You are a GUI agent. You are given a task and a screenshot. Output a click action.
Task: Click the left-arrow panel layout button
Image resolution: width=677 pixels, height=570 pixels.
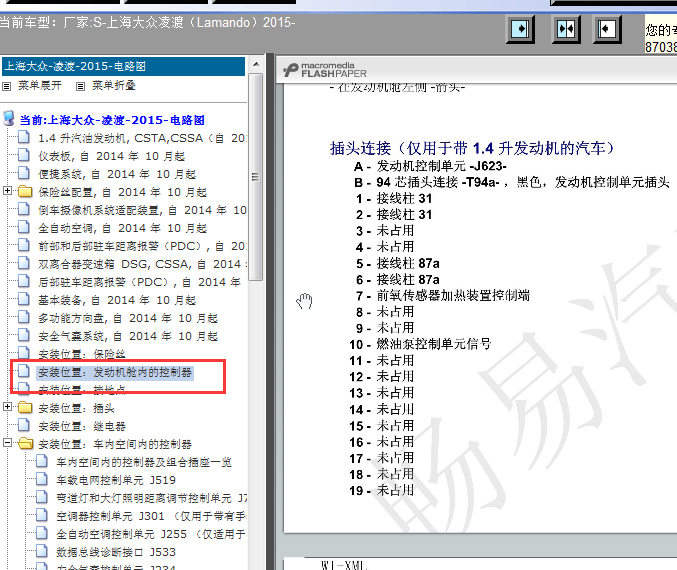[607, 29]
